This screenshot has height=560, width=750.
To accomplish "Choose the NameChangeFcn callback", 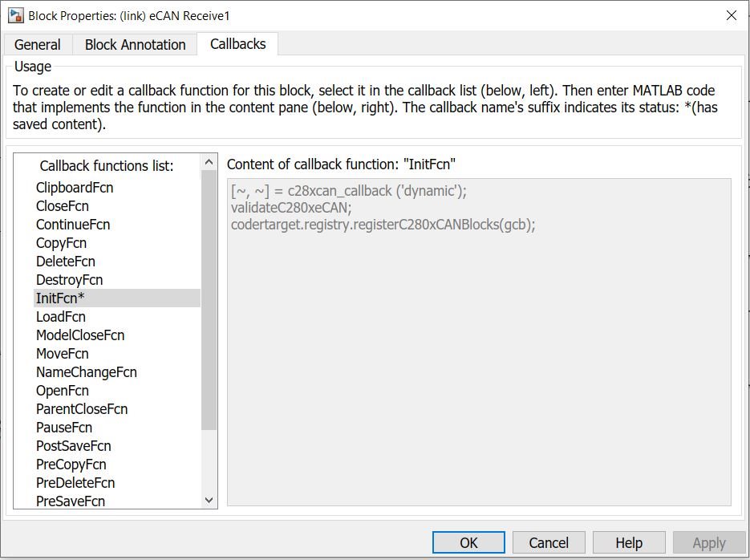I will pyautogui.click(x=85, y=371).
